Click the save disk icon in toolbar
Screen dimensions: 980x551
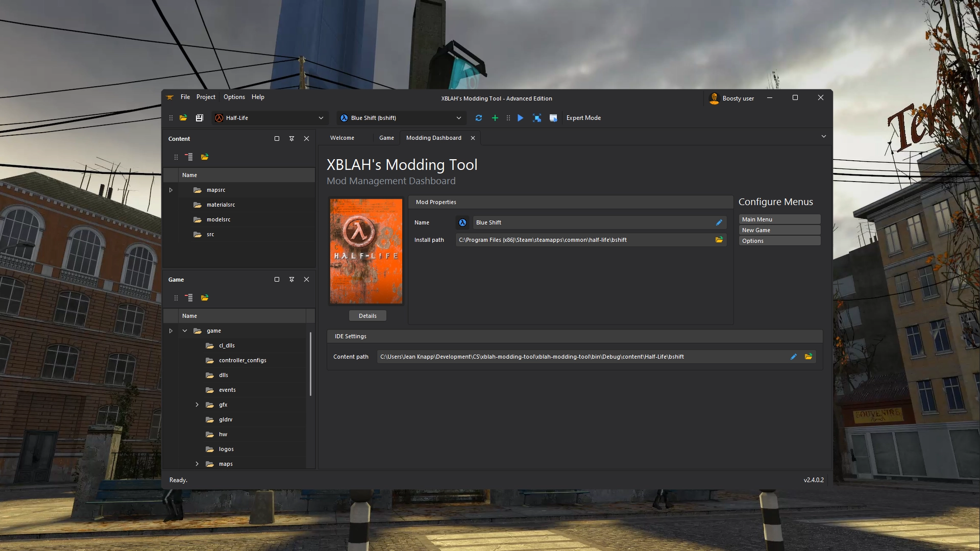pos(199,118)
